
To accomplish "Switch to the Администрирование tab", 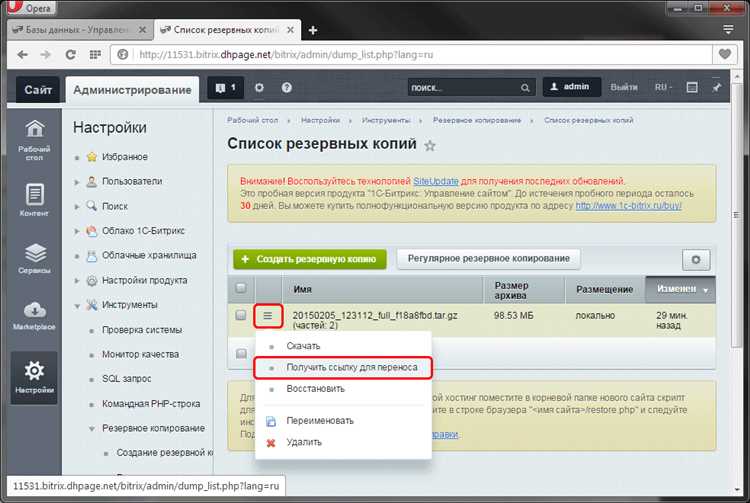I will click(x=132, y=90).
